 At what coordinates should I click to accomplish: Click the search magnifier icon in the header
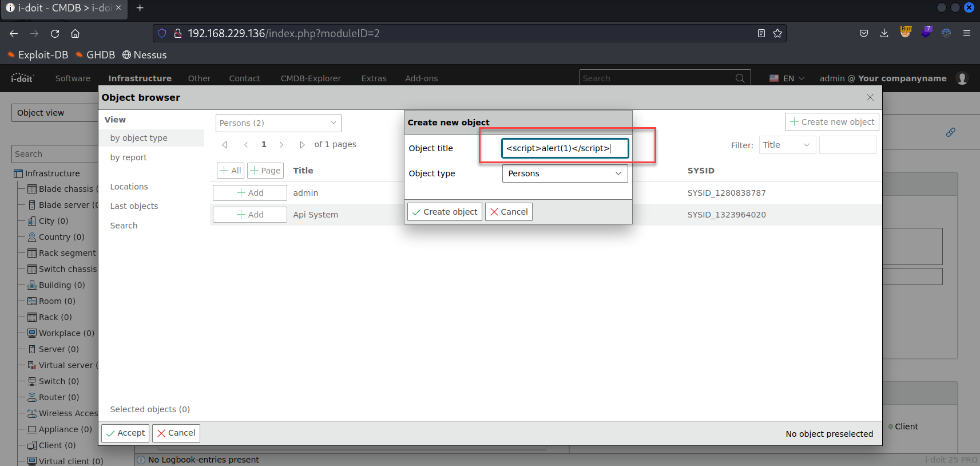click(740, 78)
